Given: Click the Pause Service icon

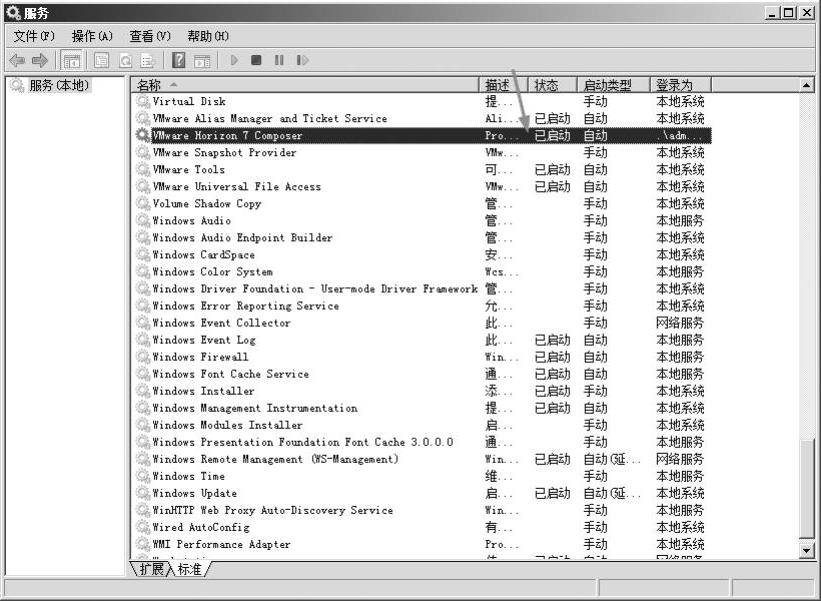Looking at the screenshot, I should pyautogui.click(x=279, y=60).
